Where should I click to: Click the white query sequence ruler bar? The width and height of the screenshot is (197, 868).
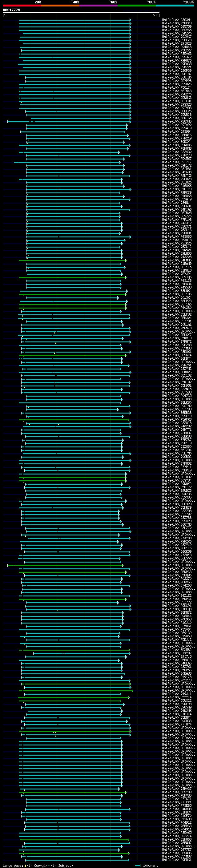(81, 12)
